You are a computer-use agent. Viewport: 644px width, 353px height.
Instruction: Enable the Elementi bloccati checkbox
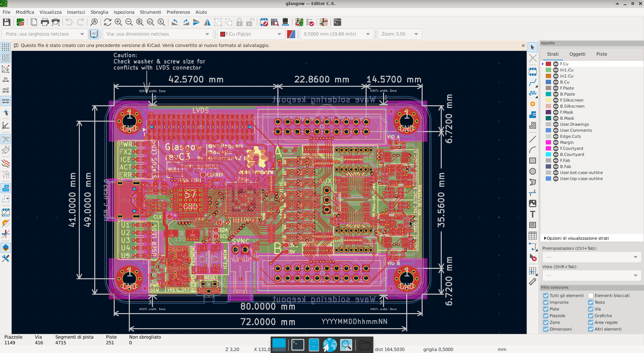point(591,296)
